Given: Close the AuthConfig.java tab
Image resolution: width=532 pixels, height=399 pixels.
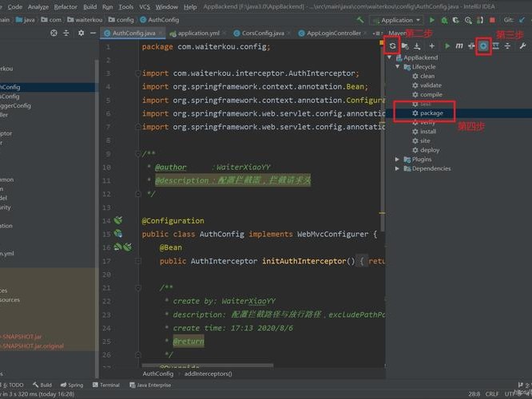Looking at the screenshot, I should (161, 33).
